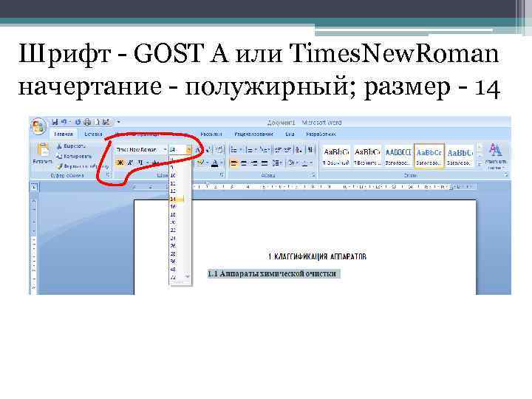This screenshot has width=532, height=399.
Task: Toggle strikethrough abc formatting
Action: click(x=156, y=163)
